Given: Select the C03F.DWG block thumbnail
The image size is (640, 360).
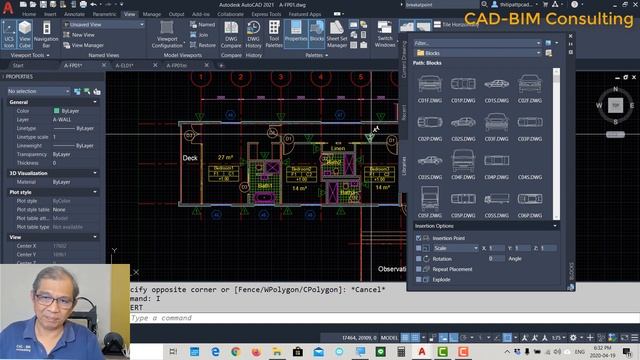Looking at the screenshot, I should [496, 127].
